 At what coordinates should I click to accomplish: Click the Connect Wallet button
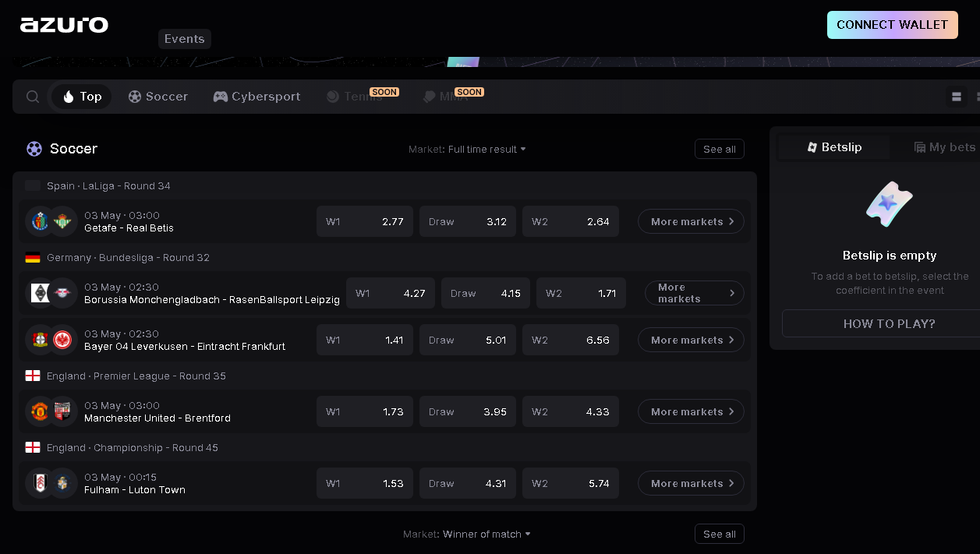click(892, 25)
